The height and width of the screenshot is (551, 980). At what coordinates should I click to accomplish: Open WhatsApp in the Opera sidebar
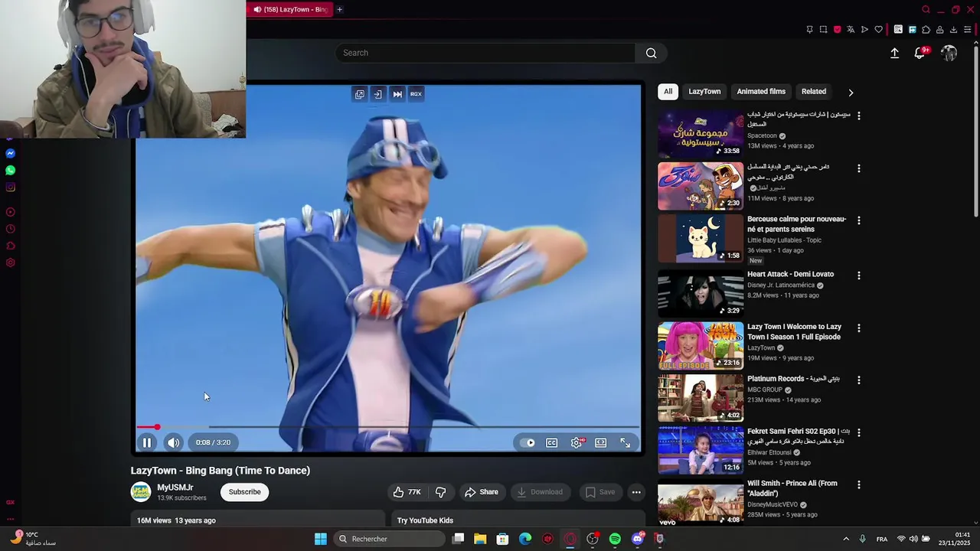point(10,171)
